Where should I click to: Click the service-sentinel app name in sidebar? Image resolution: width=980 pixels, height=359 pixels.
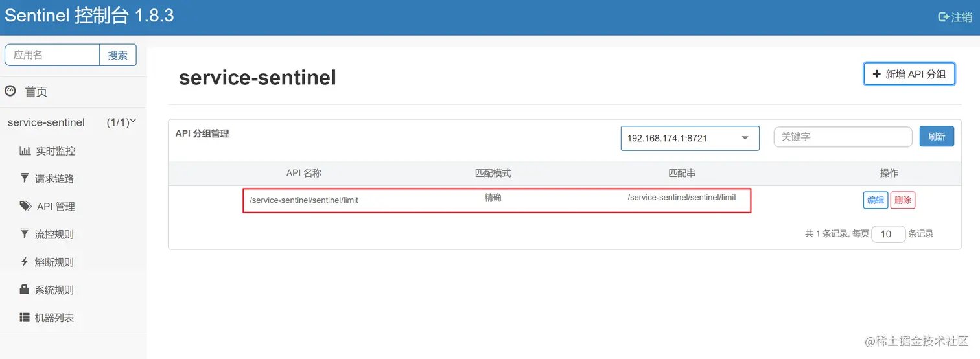coord(46,122)
